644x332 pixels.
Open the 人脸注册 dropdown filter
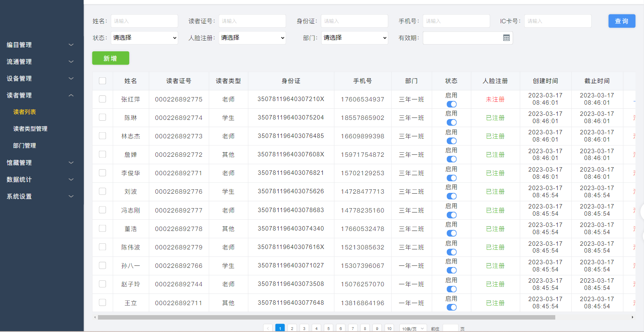click(253, 38)
